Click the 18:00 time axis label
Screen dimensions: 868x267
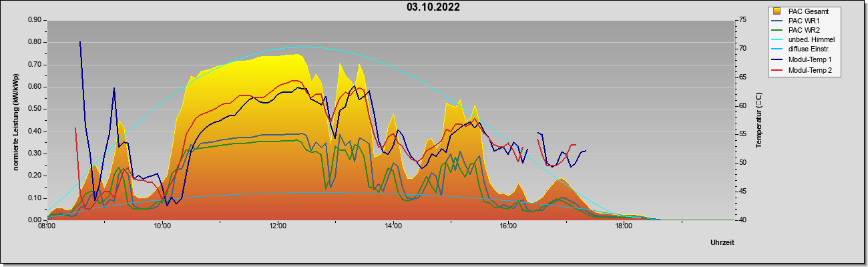624,227
